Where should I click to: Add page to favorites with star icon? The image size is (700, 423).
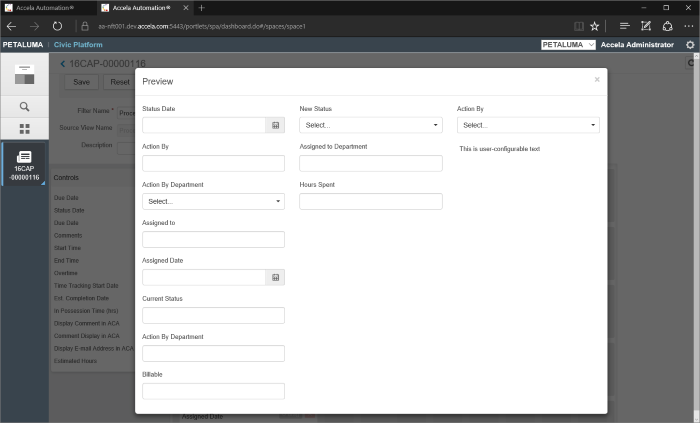tap(595, 26)
